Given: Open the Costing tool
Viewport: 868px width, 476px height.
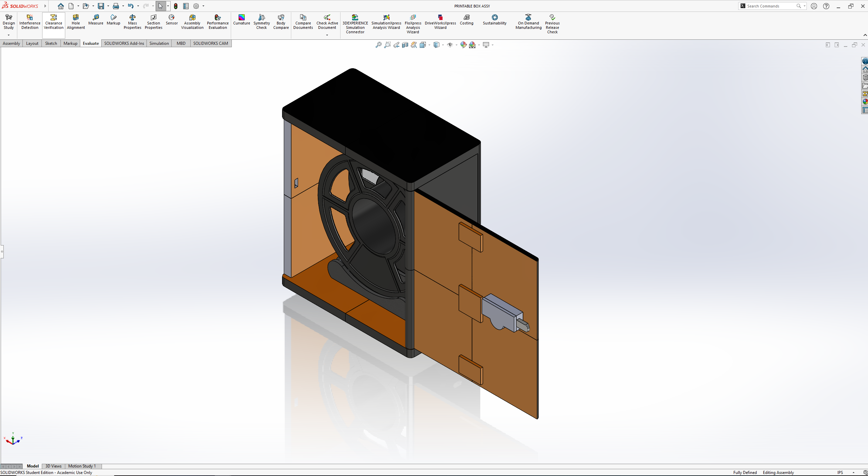Looking at the screenshot, I should 466,20.
